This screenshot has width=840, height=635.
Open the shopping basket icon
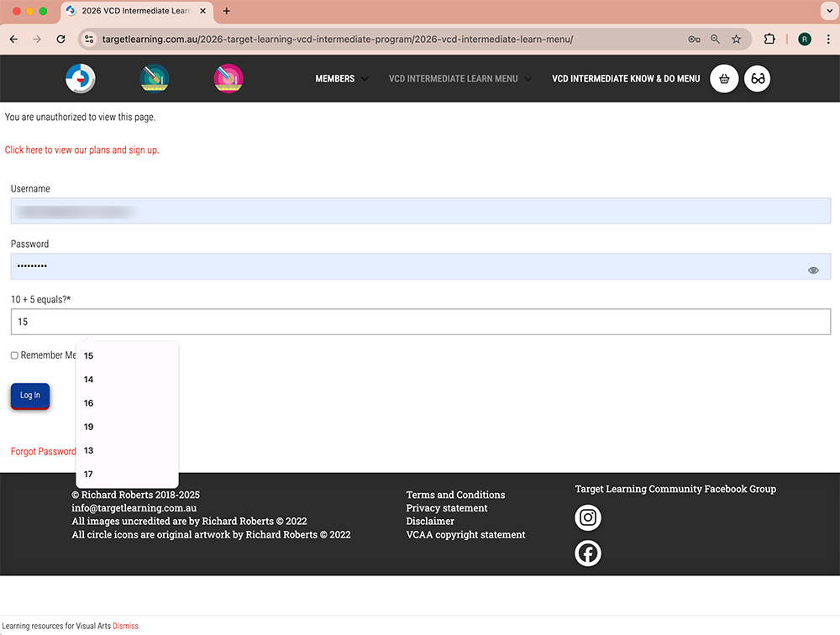pos(724,79)
